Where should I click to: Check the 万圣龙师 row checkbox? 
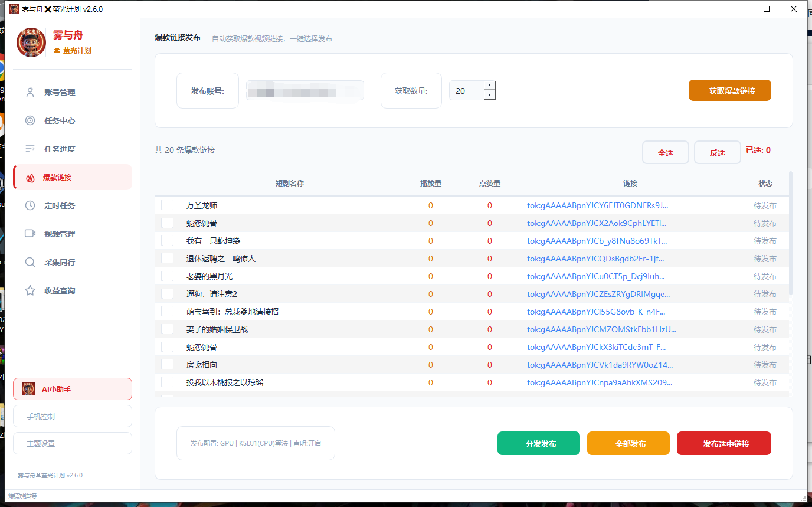pyautogui.click(x=168, y=205)
